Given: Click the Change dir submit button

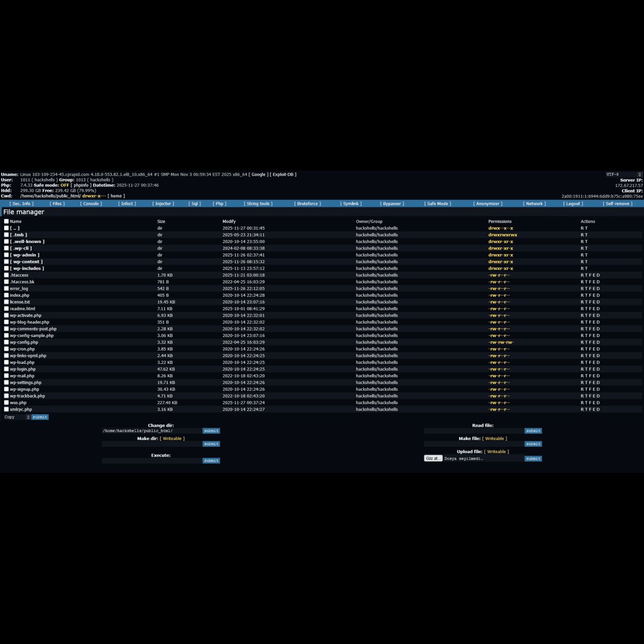Looking at the screenshot, I should pyautogui.click(x=211, y=431).
